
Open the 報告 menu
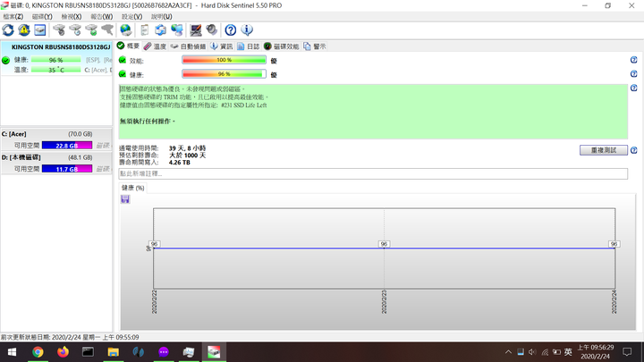[101, 16]
